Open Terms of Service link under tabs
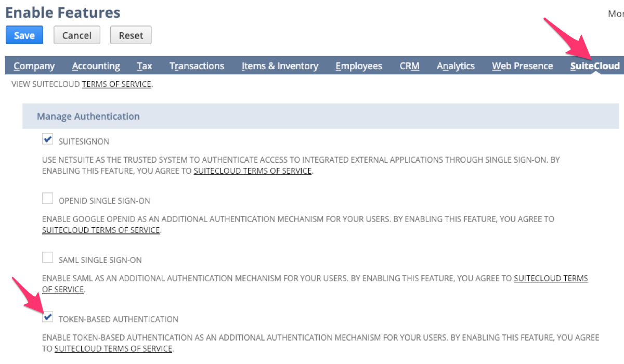 tap(116, 84)
